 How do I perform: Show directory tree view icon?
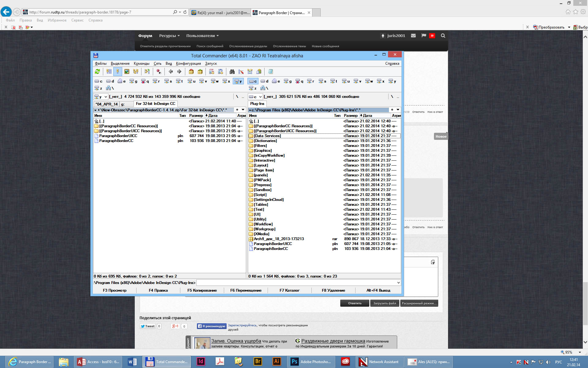coord(136,71)
